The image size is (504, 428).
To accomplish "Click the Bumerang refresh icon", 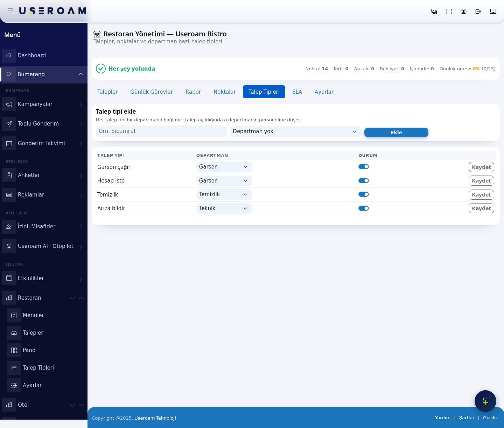I will [9, 74].
